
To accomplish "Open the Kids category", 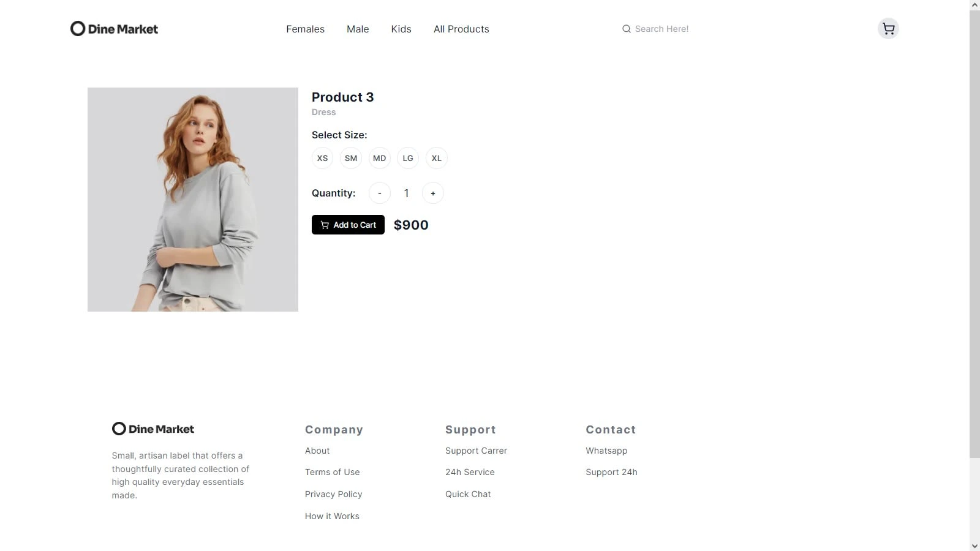I will coord(401,29).
